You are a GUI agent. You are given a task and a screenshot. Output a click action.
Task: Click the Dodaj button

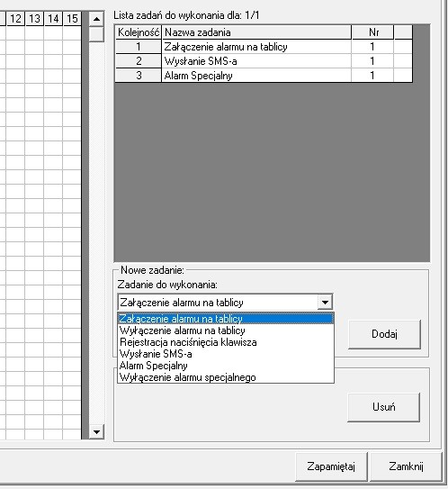pyautogui.click(x=384, y=334)
